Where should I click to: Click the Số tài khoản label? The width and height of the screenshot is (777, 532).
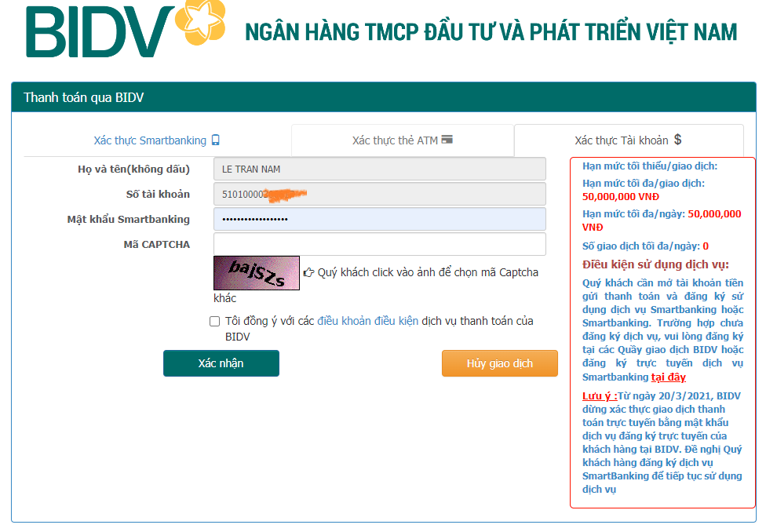click(x=158, y=194)
